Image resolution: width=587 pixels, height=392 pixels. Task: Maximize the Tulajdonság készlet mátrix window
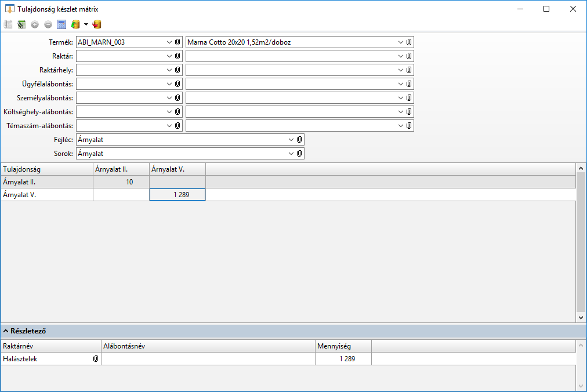546,9
